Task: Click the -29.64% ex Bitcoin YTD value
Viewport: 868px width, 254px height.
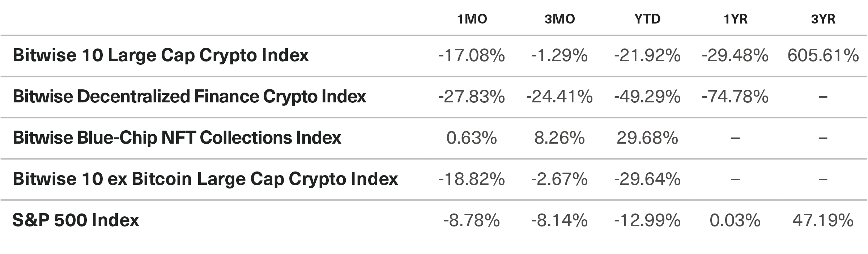Action: tap(647, 179)
